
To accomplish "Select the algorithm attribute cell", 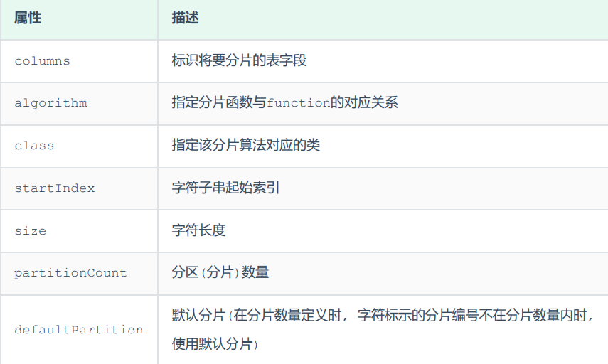I will [x=50, y=103].
